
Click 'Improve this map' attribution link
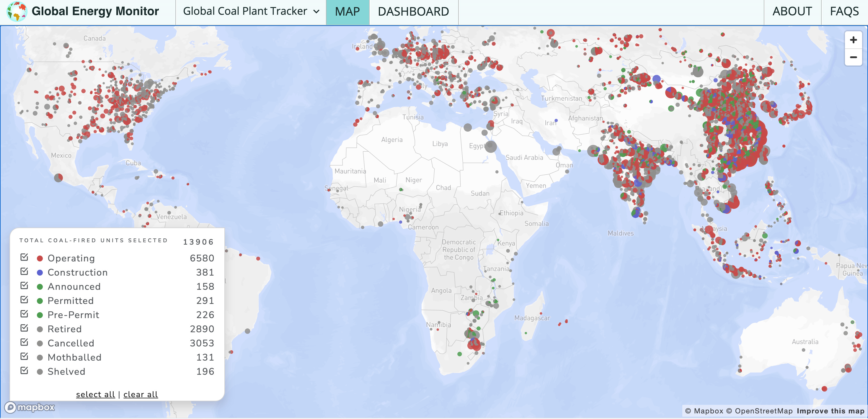click(830, 411)
